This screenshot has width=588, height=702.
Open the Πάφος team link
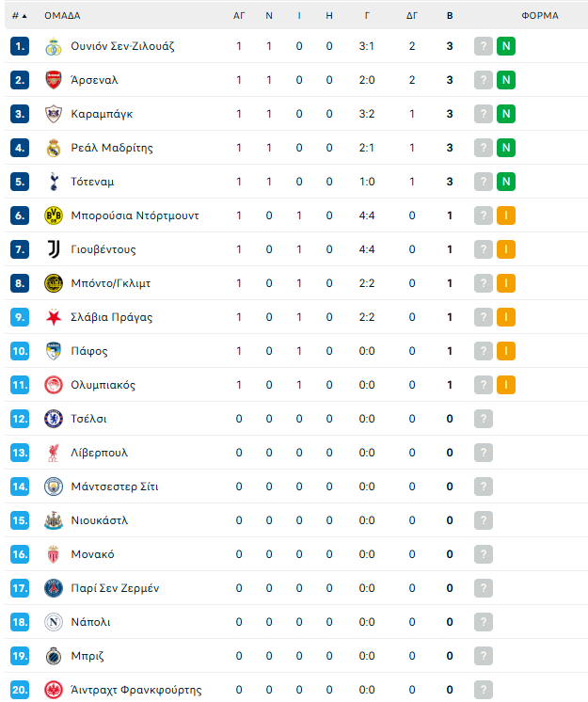[89, 351]
